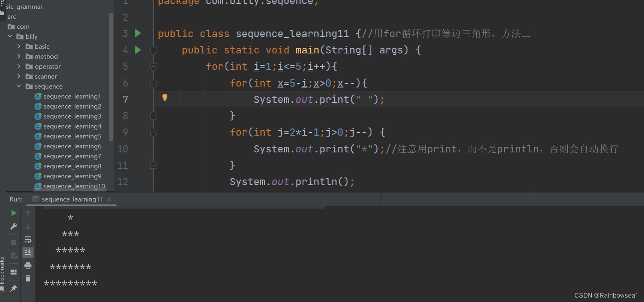Open sequence_learning5 class file
Viewport: 644px width, 302px height.
(x=68, y=136)
